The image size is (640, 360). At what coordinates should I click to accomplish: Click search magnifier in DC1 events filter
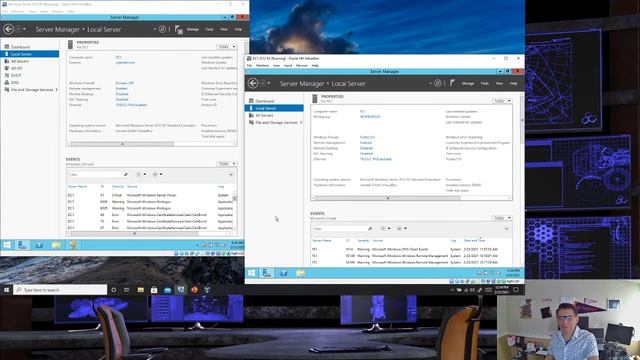[x=126, y=174]
